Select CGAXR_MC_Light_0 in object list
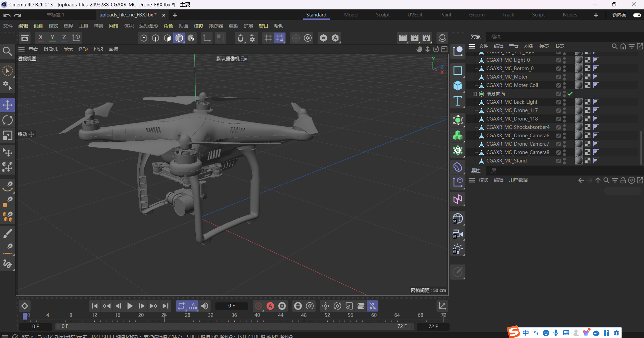The image size is (644, 338). tap(508, 60)
